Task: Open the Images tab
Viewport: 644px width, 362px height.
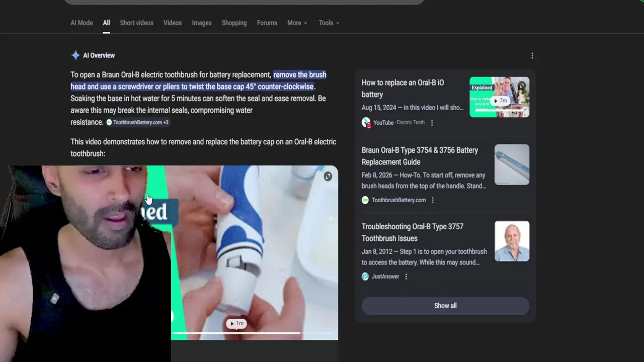Action: point(202,23)
